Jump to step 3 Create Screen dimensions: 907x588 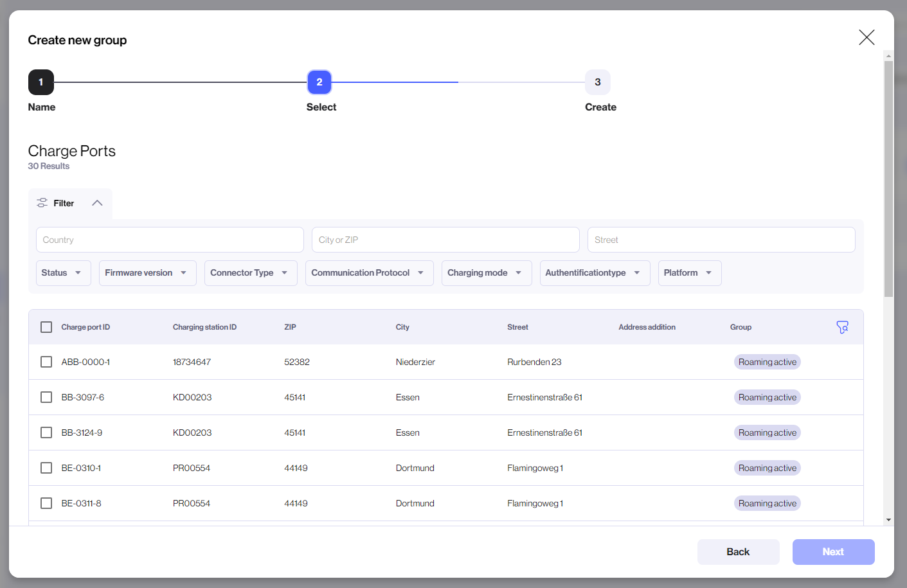click(x=597, y=82)
